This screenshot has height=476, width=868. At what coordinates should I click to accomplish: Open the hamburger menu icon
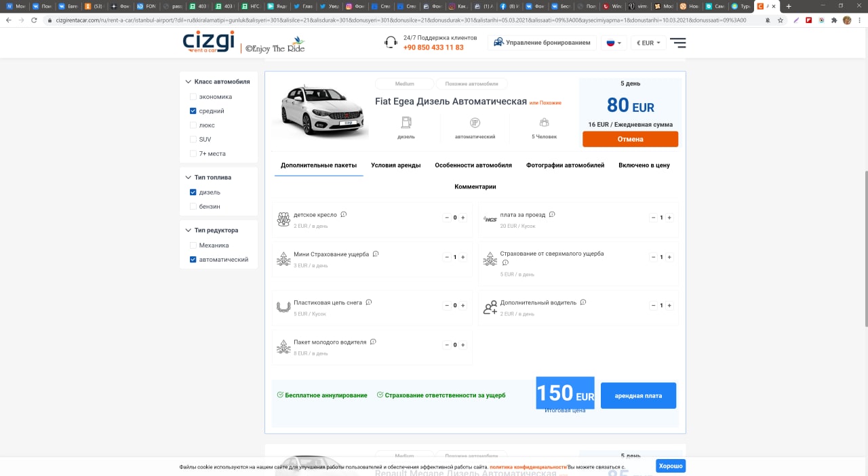677,43
